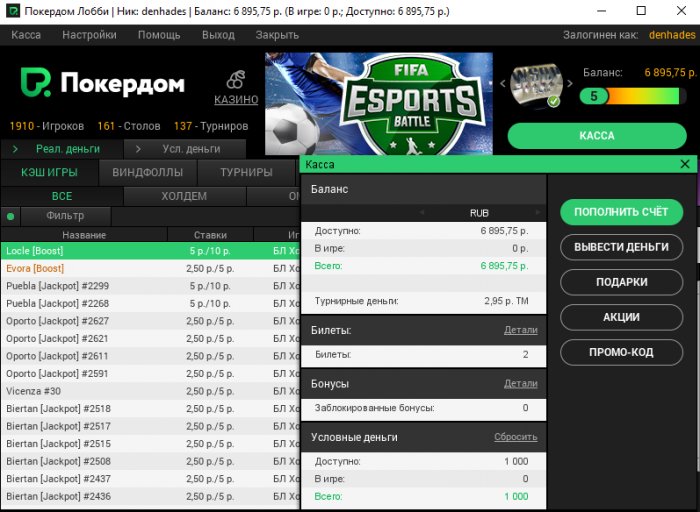Click the level 5 progress bar
Image resolution: width=700 pixels, height=512 pixels.
(x=633, y=96)
